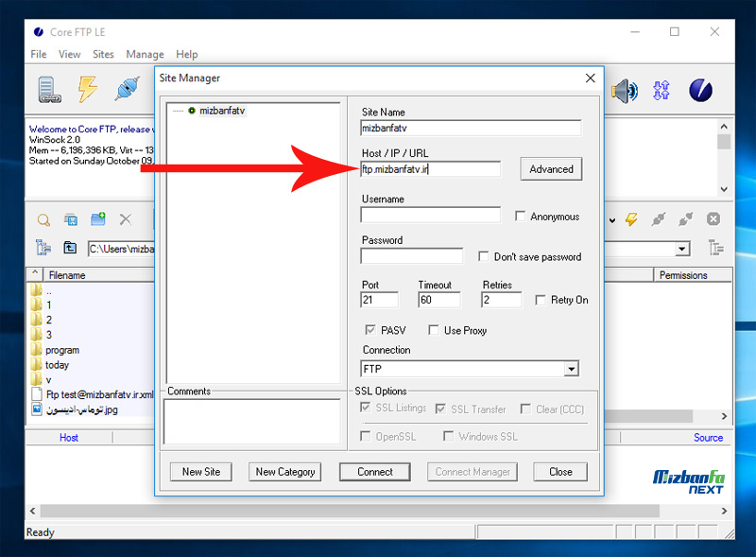Click the Quick Connect lightning icon
This screenshot has width=756, height=557.
pos(87,89)
